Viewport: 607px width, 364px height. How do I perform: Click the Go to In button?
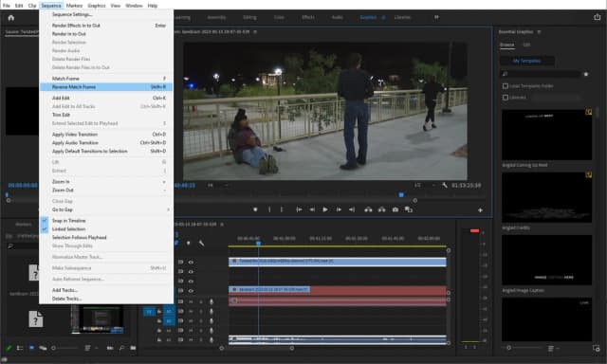299,209
